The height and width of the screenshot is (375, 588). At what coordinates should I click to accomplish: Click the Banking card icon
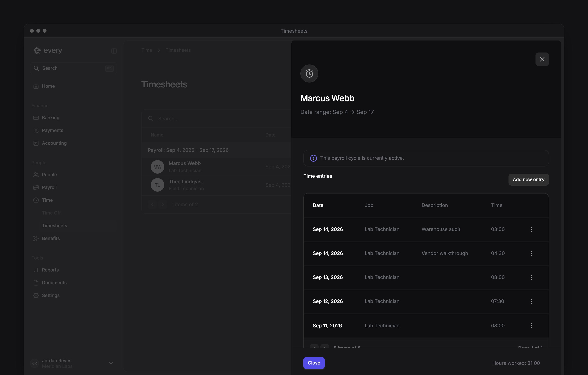coord(36,118)
